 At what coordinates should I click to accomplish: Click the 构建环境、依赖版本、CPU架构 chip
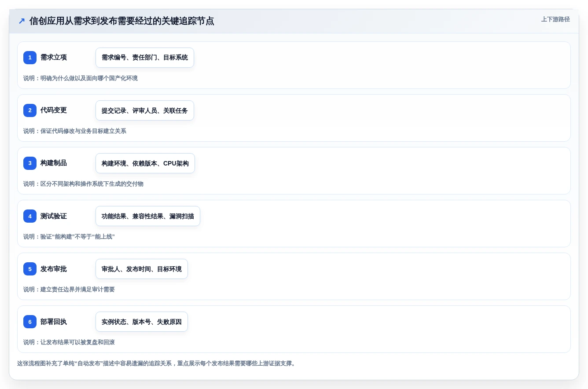145,163
